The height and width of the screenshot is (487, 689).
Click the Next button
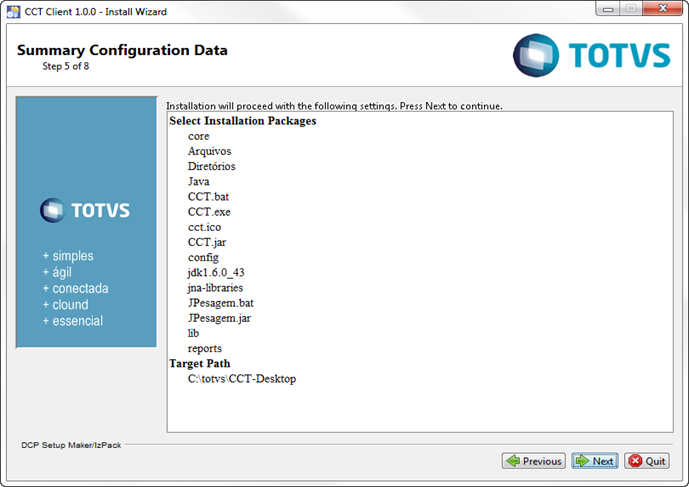point(595,461)
